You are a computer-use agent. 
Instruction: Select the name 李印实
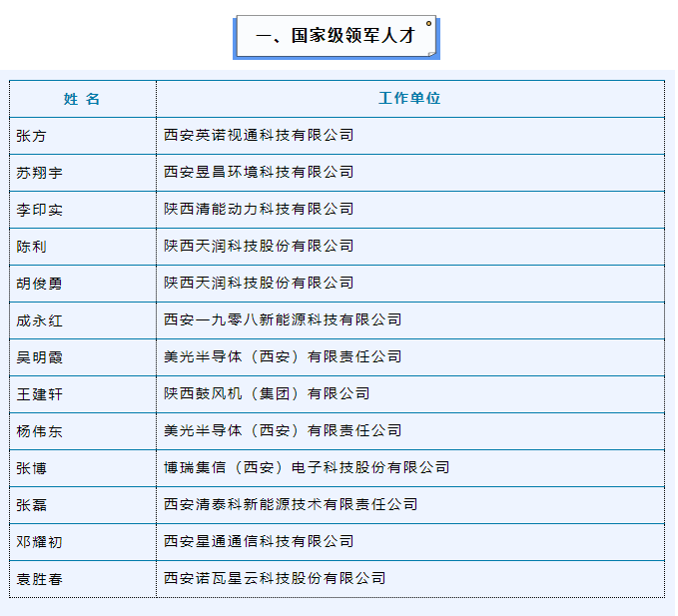pyautogui.click(x=39, y=210)
